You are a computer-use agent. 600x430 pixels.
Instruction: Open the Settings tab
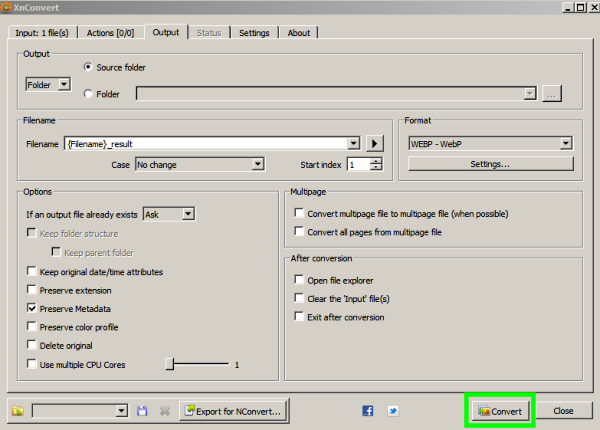(254, 33)
